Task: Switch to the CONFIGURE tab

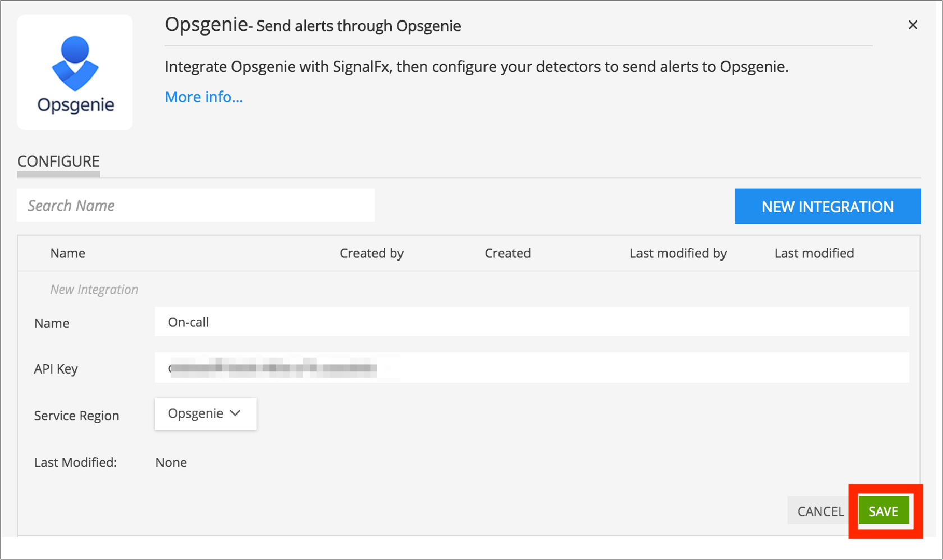Action: click(58, 162)
